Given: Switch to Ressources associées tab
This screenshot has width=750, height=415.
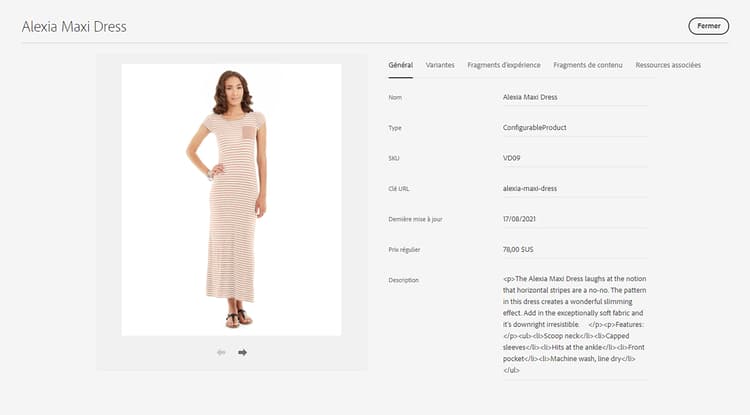Looking at the screenshot, I should pyautogui.click(x=668, y=65).
